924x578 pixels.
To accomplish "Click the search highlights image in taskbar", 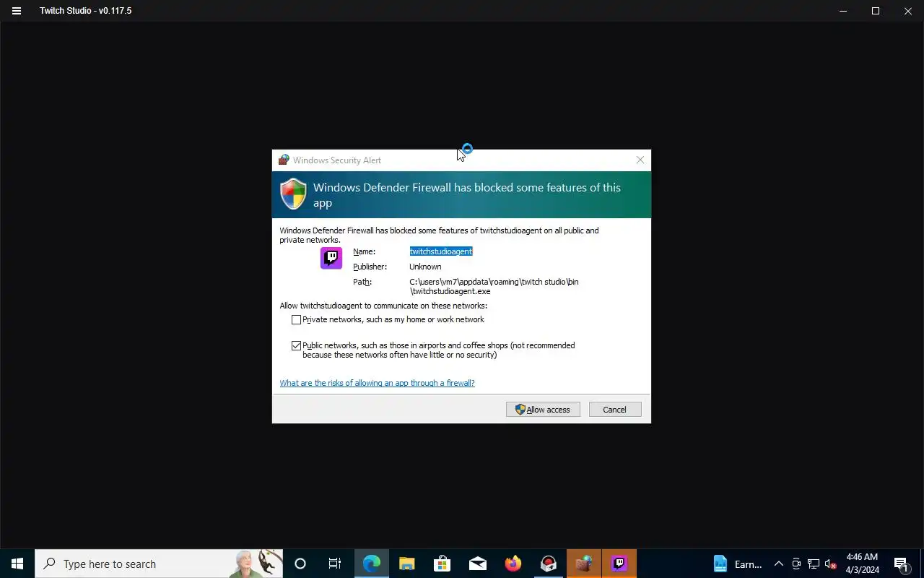I will [256, 564].
